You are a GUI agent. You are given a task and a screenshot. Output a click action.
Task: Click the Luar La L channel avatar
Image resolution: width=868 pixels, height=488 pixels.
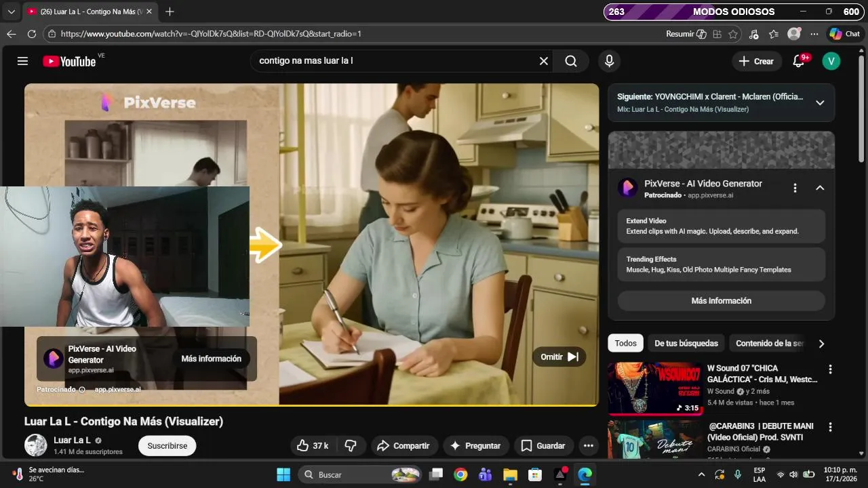coord(35,445)
